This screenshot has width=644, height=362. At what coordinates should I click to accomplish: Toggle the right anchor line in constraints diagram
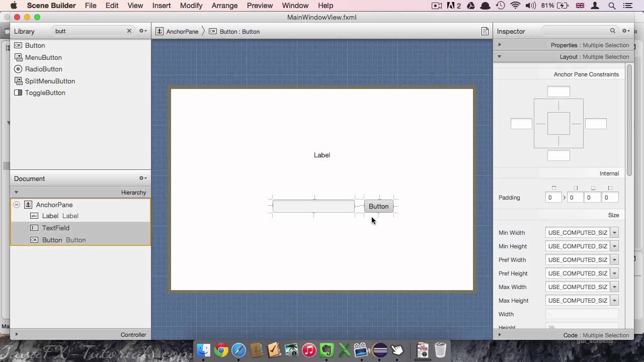coord(577,124)
